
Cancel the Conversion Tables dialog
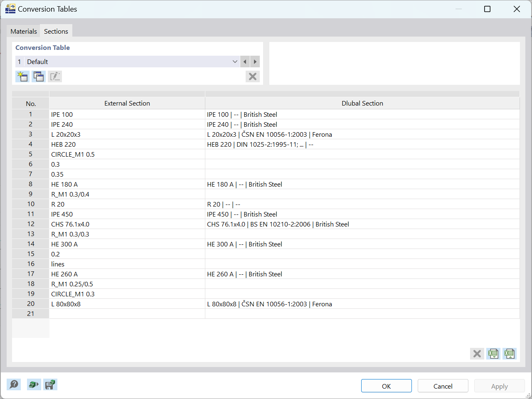coord(443,386)
